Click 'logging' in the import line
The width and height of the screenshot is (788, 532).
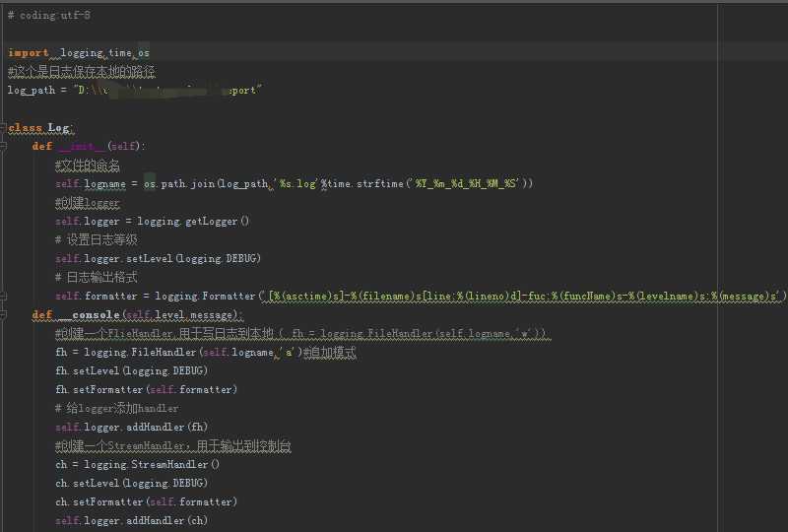click(x=82, y=53)
